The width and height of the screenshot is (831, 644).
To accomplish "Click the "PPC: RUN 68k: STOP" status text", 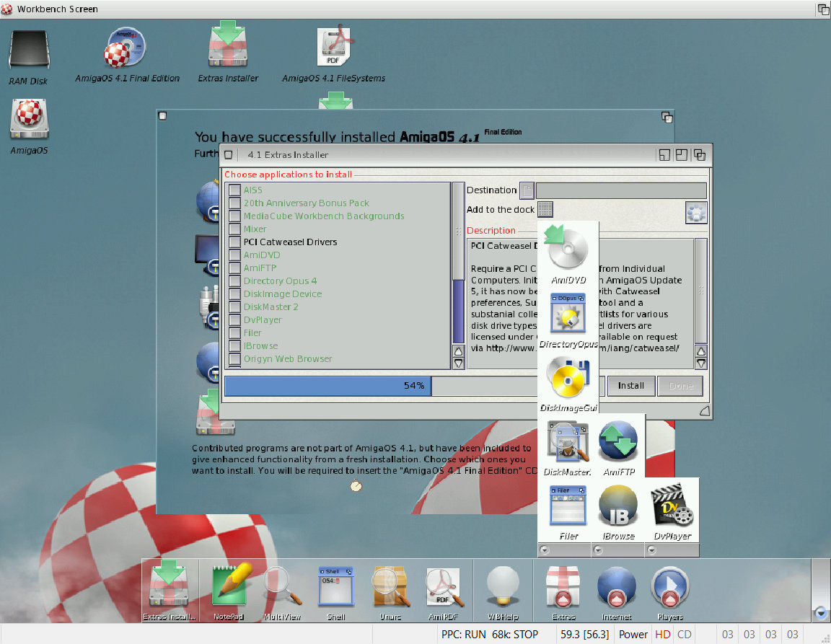I will (490, 635).
